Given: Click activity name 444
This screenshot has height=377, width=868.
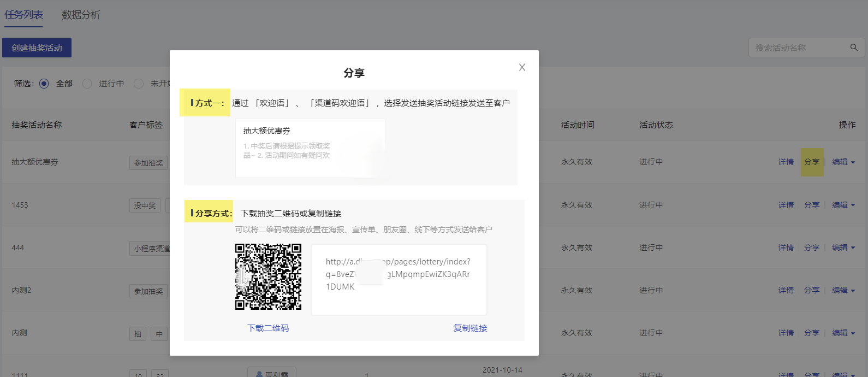Looking at the screenshot, I should pyautogui.click(x=17, y=248).
